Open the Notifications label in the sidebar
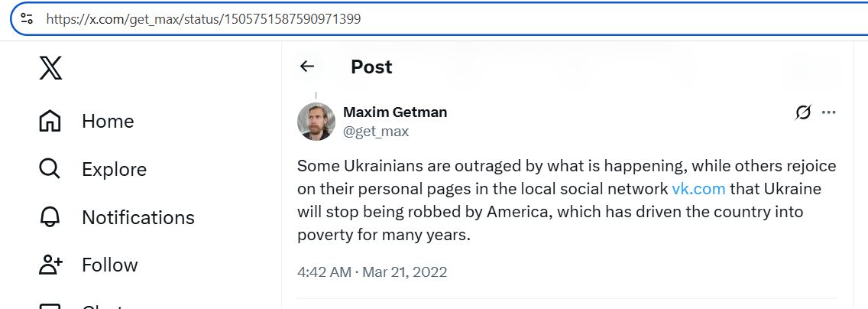 pyautogui.click(x=138, y=217)
